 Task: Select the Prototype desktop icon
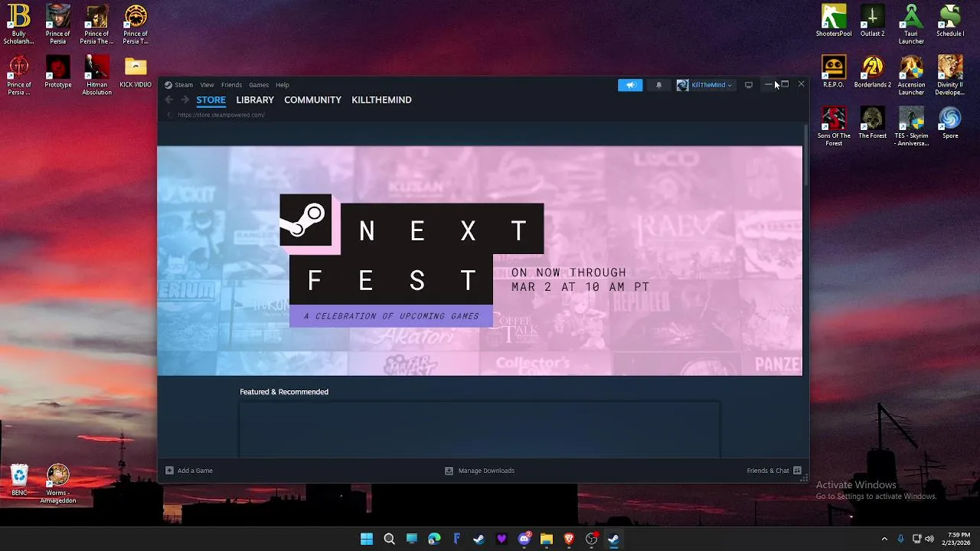pyautogui.click(x=58, y=72)
